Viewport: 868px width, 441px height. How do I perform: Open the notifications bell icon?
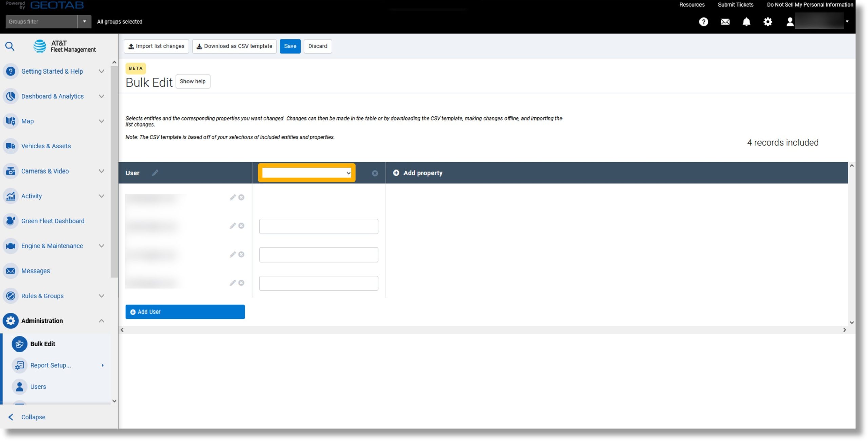(x=746, y=22)
